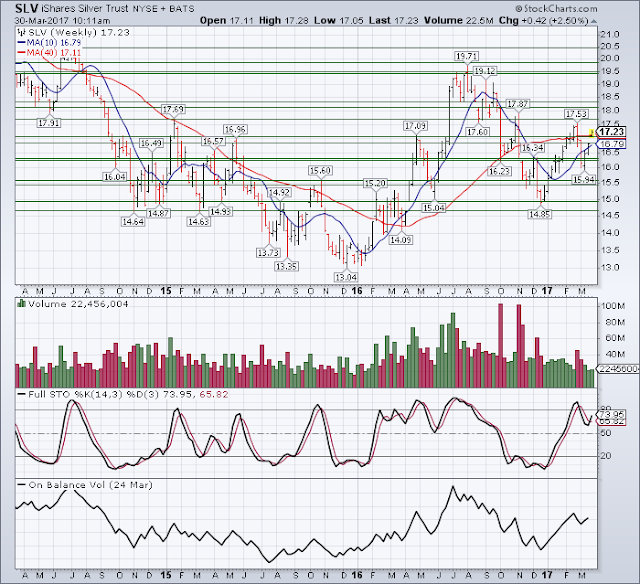
Task: Click the 15.94 price label
Action: click(584, 180)
